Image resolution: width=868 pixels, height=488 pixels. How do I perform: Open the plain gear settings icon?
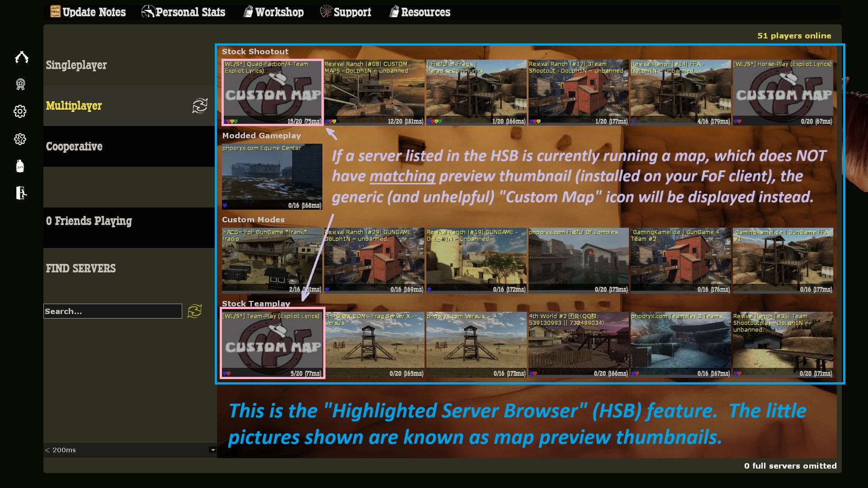point(20,111)
